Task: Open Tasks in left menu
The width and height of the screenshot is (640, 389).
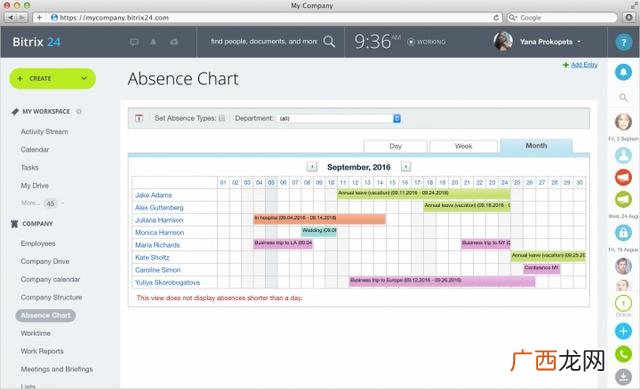Action: [x=29, y=167]
